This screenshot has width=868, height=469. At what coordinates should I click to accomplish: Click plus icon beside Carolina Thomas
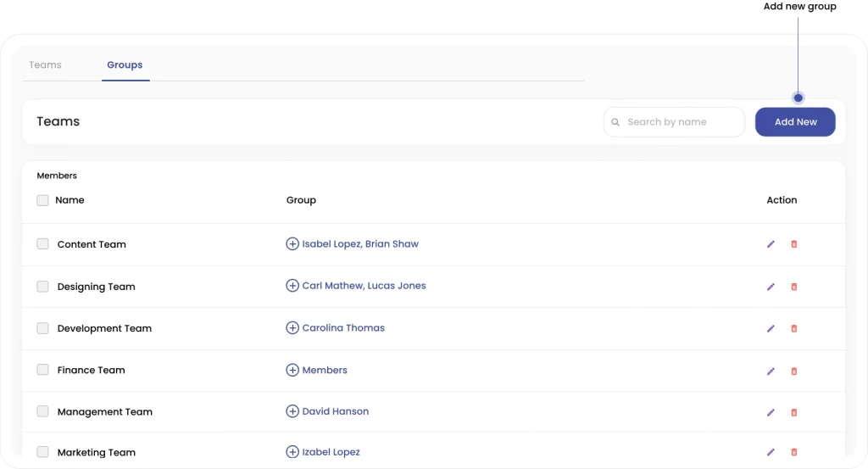(x=292, y=328)
